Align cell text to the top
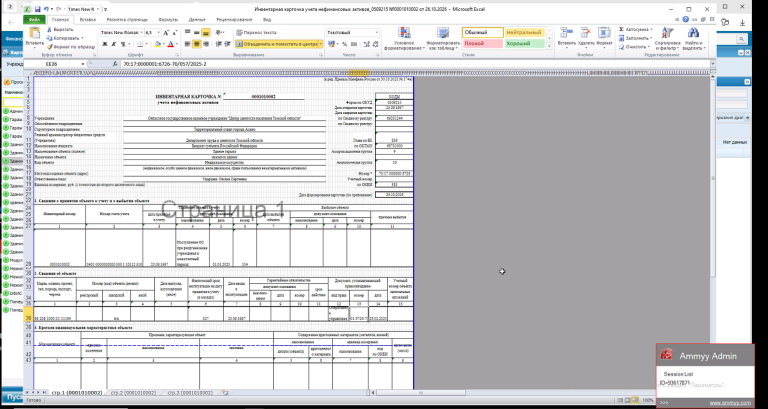This screenshot has width=768, height=409. click(x=188, y=32)
